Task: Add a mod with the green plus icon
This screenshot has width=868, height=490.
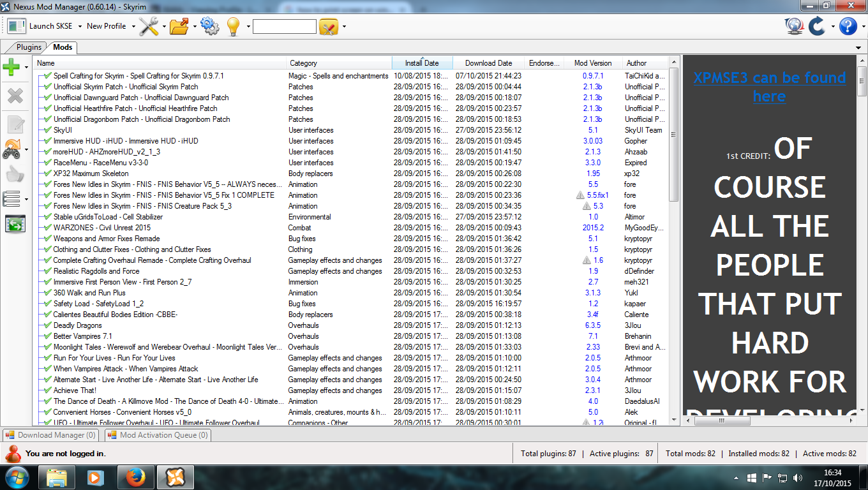Action: [x=11, y=66]
